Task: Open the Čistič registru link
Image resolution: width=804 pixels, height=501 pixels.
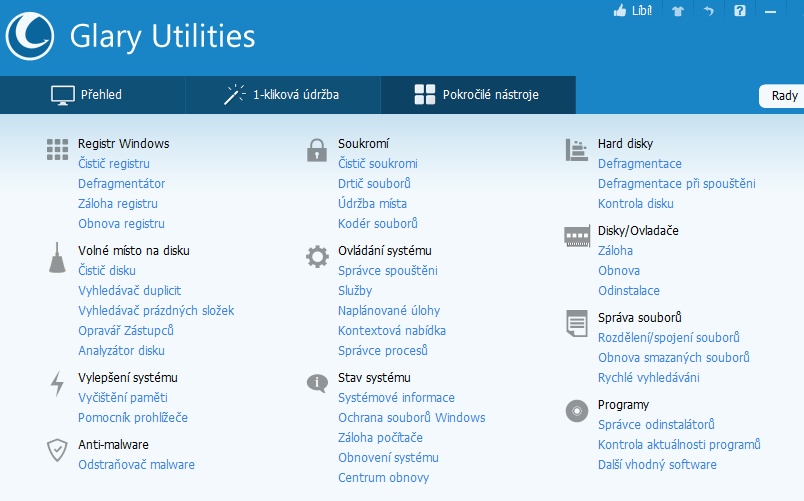Action: (114, 164)
